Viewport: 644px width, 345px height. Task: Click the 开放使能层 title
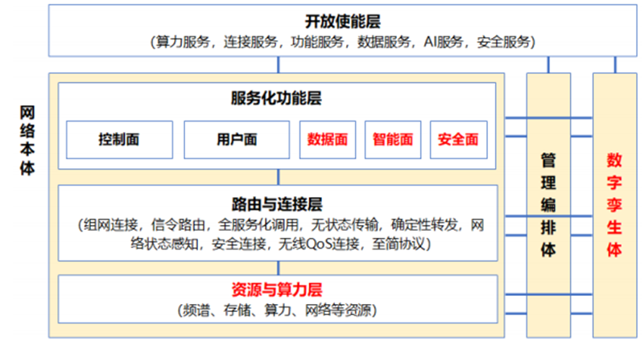pyautogui.click(x=343, y=22)
